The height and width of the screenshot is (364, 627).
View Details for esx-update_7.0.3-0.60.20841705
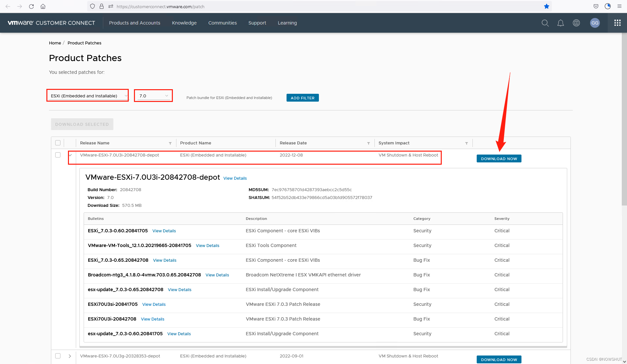tap(179, 334)
